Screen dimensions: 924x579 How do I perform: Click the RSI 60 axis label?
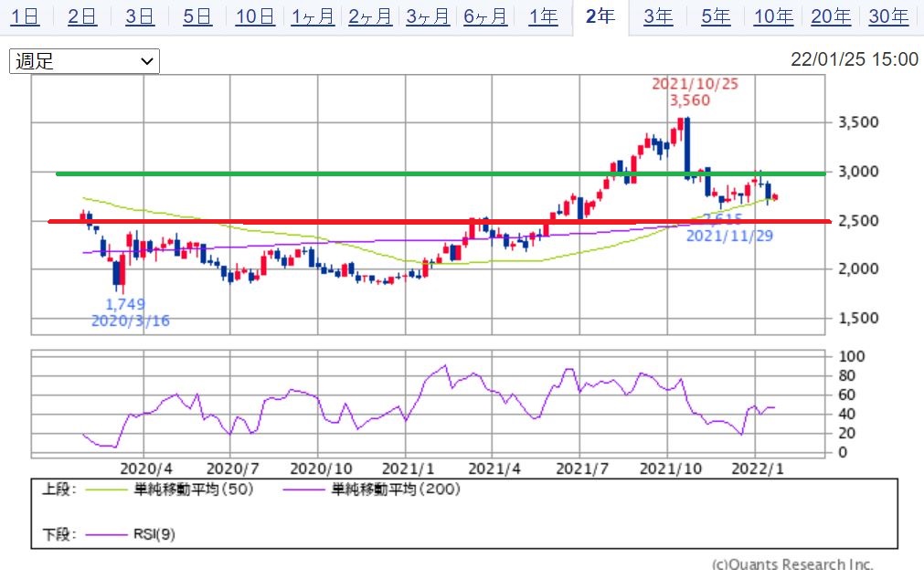point(847,395)
